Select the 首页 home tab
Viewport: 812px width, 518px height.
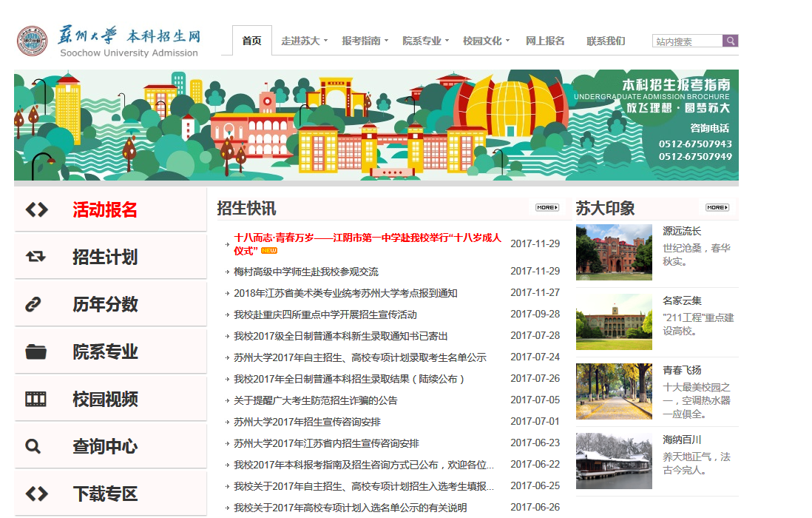[x=251, y=41]
